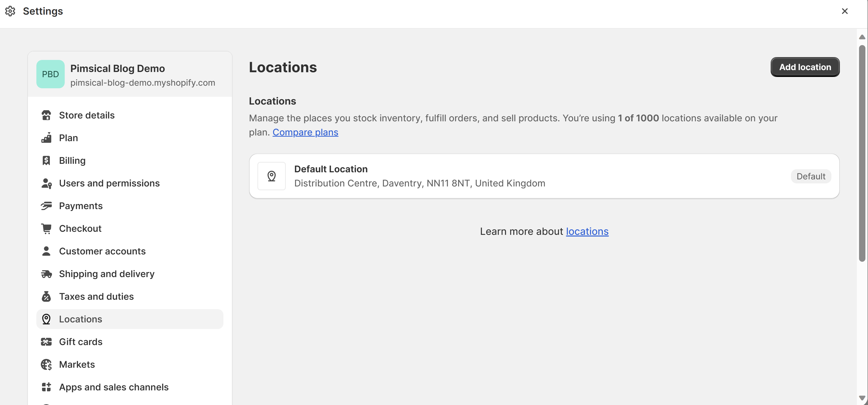Screen dimensions: 868x405
Task: Click the Add location button
Action: click(805, 67)
